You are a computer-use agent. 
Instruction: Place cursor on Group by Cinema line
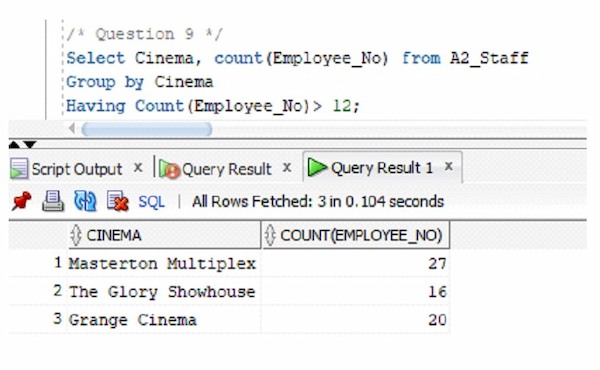(x=140, y=82)
